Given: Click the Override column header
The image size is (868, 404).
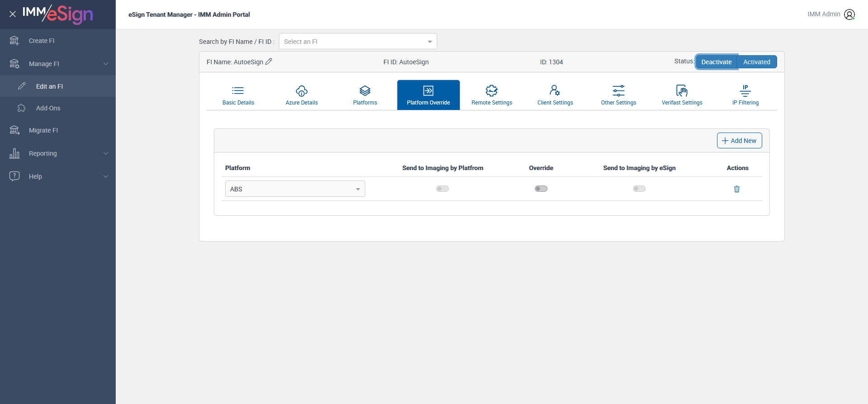Looking at the screenshot, I should click(x=541, y=168).
